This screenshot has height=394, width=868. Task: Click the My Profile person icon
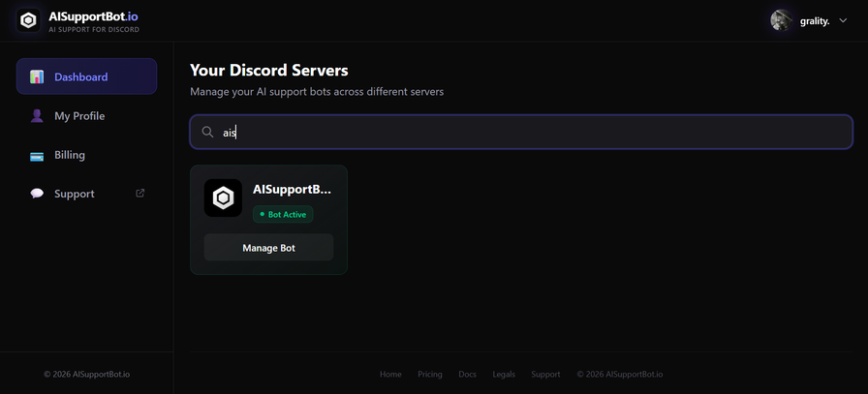37,115
